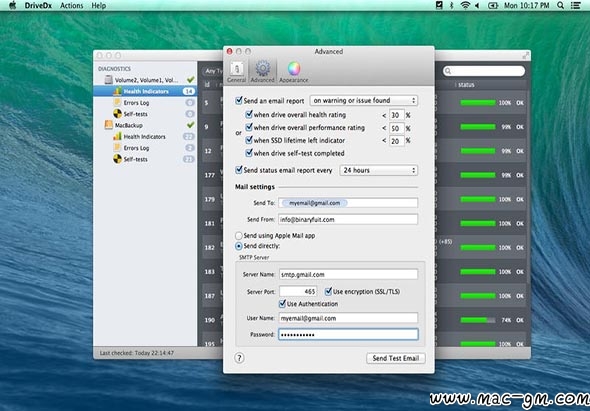Click the Server Name field
Viewport: 590px width, 411px height.
(348, 274)
